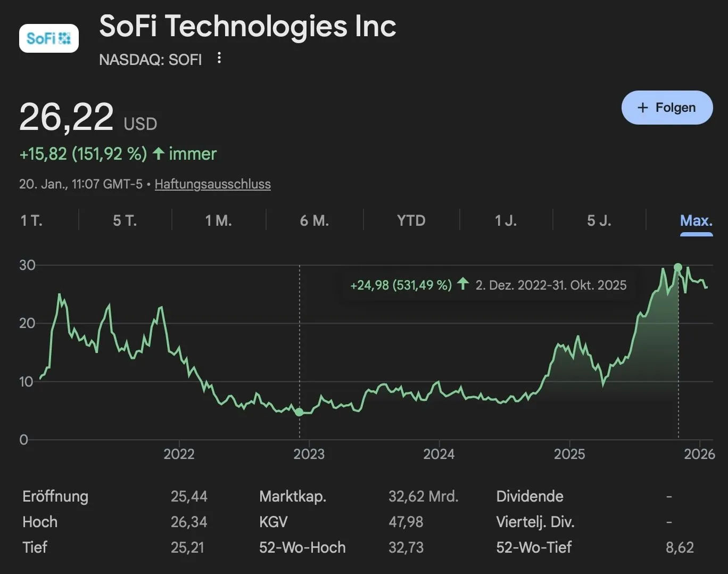Click the up arrow in the chart tooltip
This screenshot has height=574, width=728.
(463, 284)
